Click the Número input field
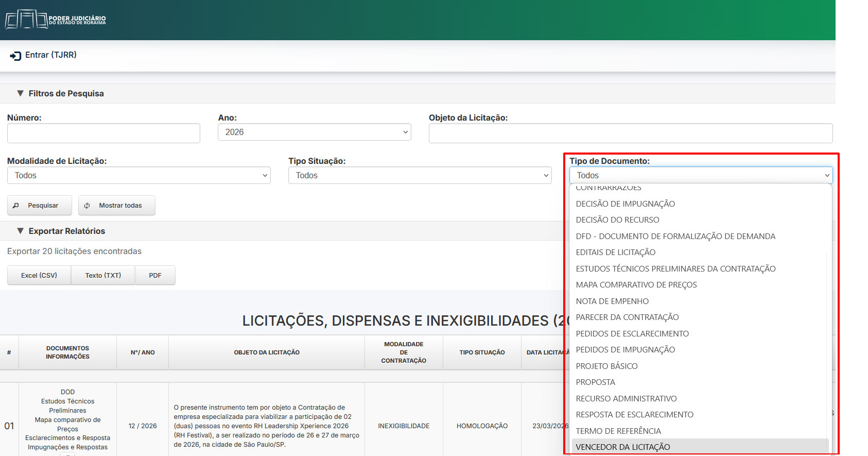Image resolution: width=868 pixels, height=456 pixels. tap(103, 133)
